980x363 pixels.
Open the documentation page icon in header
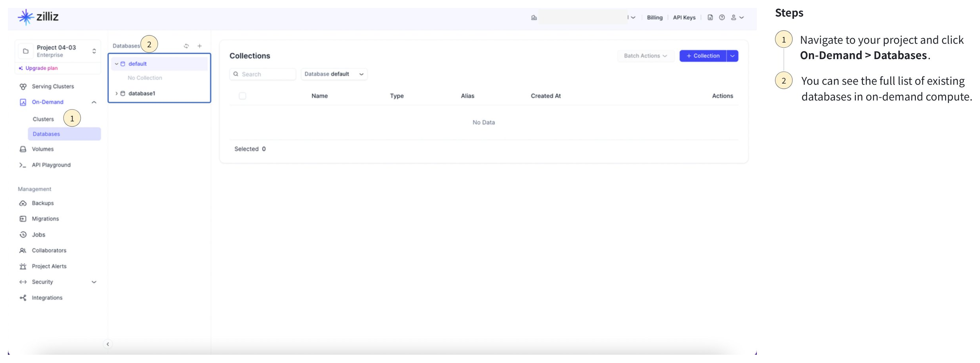tap(710, 17)
